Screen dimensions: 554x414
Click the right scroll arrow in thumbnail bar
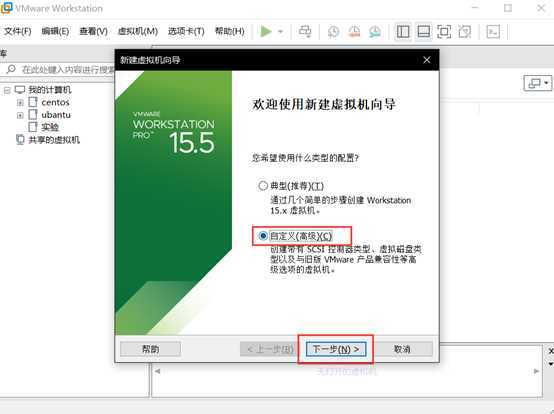click(536, 371)
